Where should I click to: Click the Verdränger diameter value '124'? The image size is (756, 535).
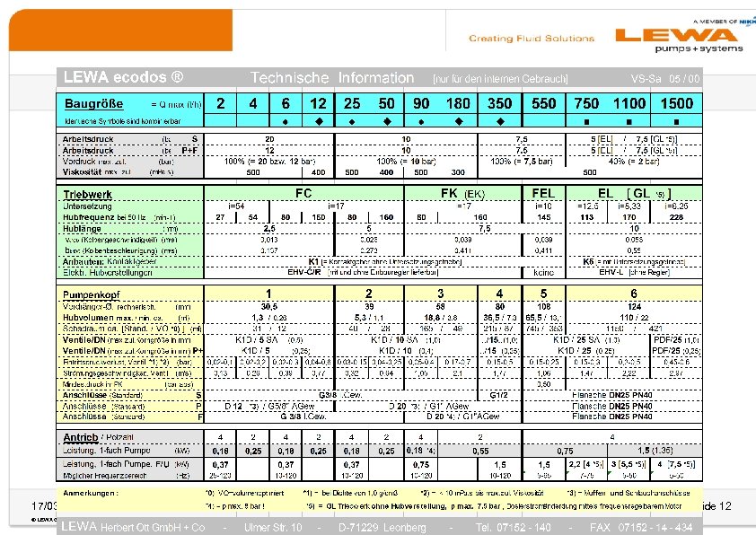634,306
